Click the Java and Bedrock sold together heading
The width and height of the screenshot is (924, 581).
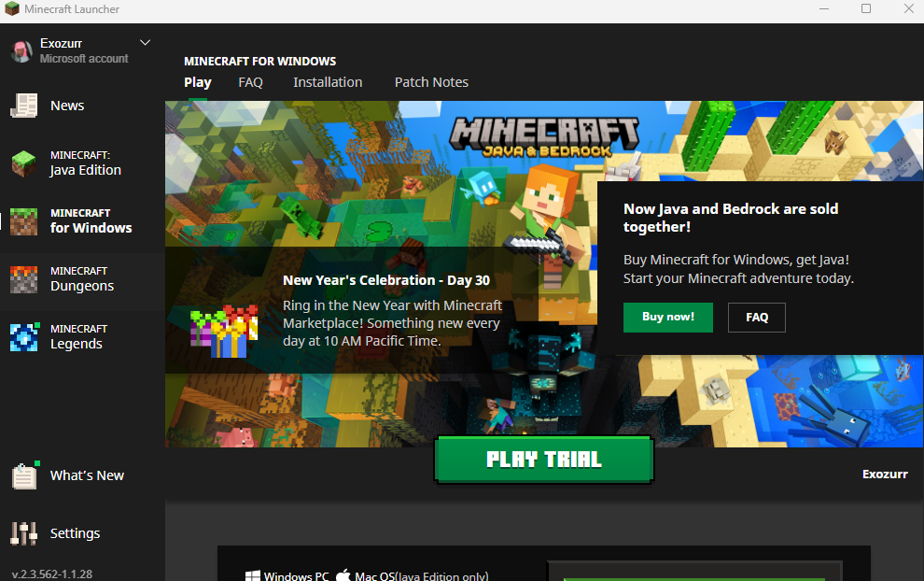[731, 218]
